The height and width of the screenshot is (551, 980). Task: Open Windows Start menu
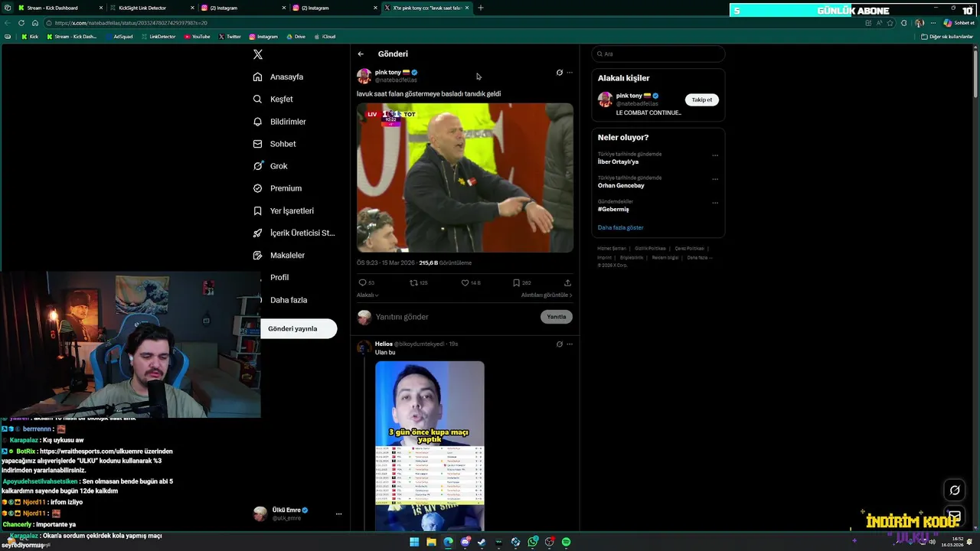tap(414, 542)
